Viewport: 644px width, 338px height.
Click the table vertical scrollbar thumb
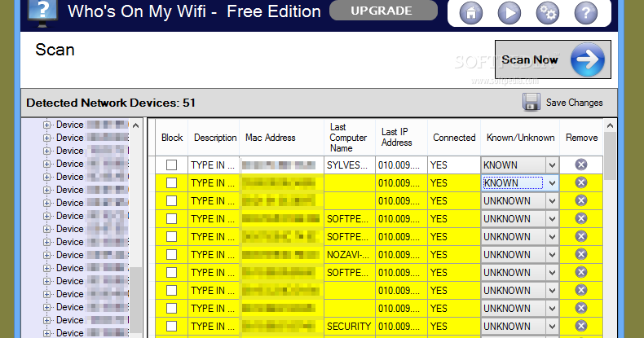pyautogui.click(x=610, y=156)
